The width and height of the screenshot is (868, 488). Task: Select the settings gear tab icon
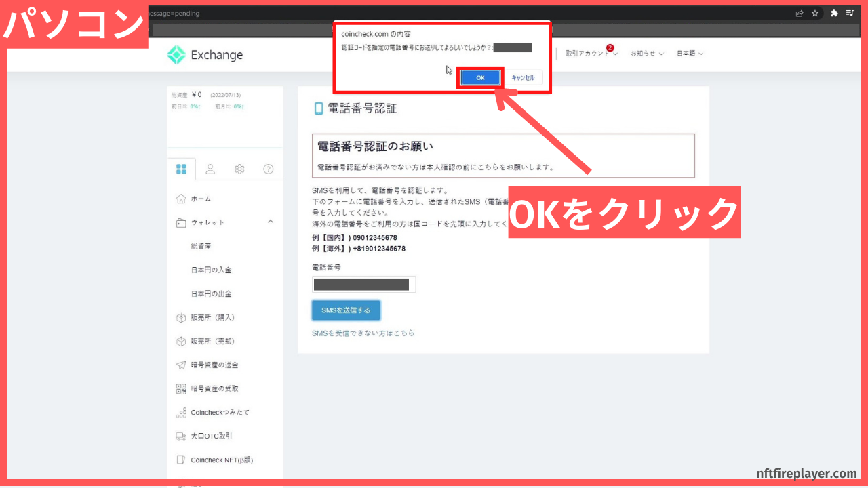(239, 169)
